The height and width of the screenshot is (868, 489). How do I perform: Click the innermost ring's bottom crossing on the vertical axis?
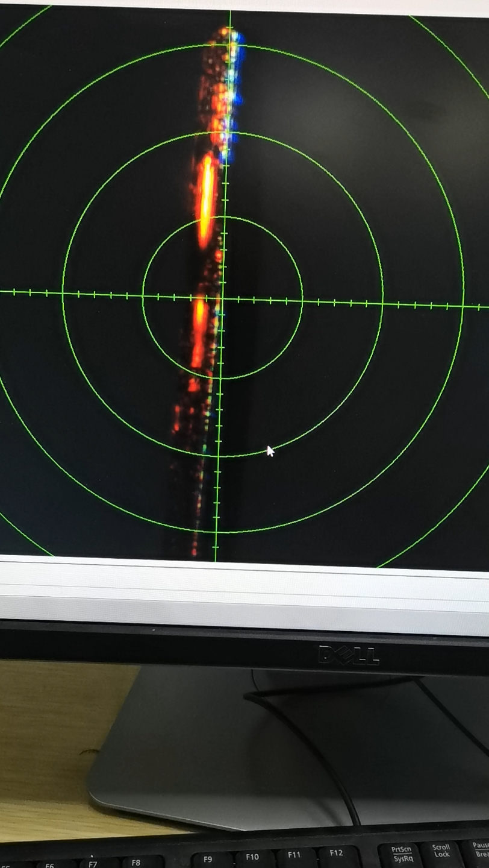(220, 379)
